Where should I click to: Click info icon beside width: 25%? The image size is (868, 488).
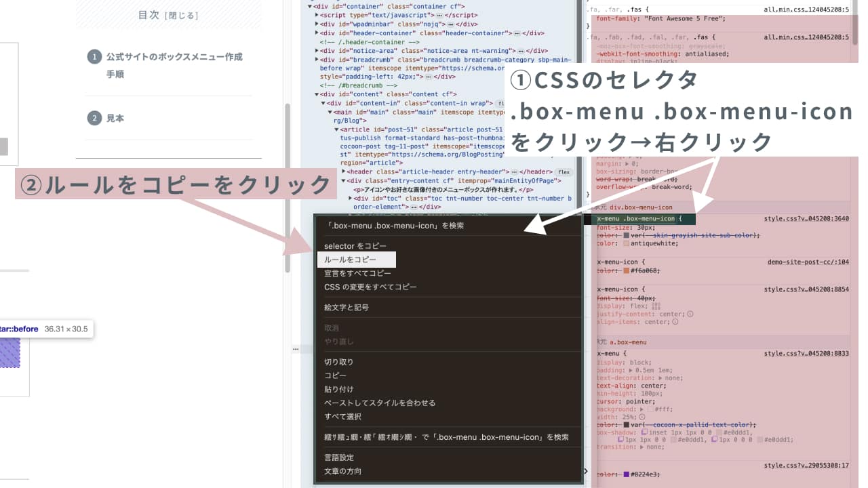pos(642,417)
